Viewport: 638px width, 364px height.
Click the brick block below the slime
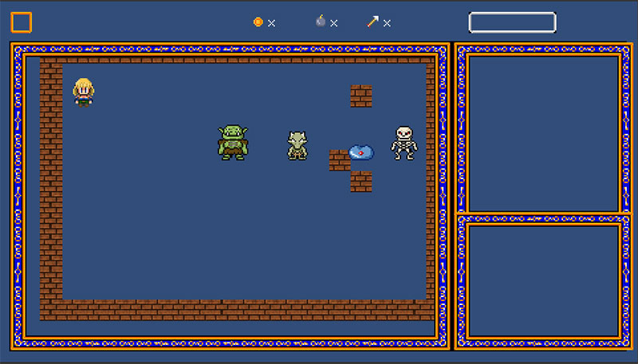[361, 182]
